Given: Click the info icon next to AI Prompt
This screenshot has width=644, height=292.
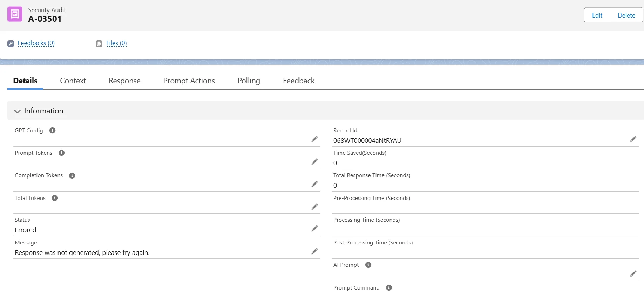Looking at the screenshot, I should 368,265.
